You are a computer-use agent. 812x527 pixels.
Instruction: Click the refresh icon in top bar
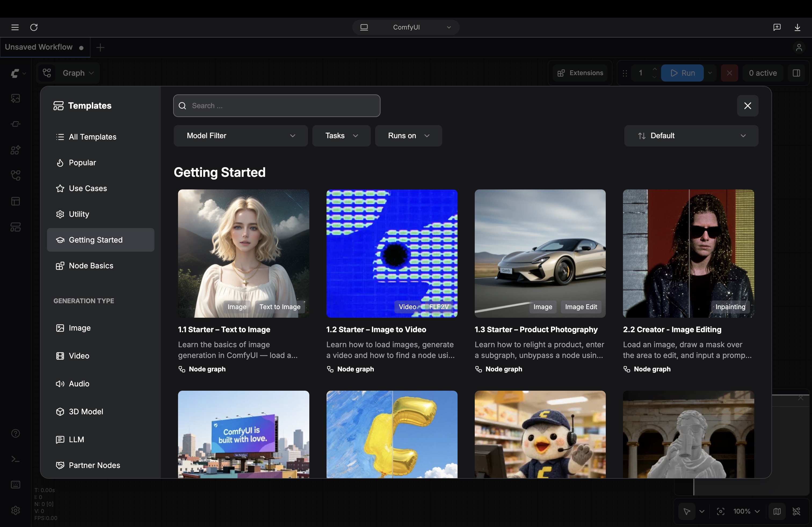pos(34,27)
